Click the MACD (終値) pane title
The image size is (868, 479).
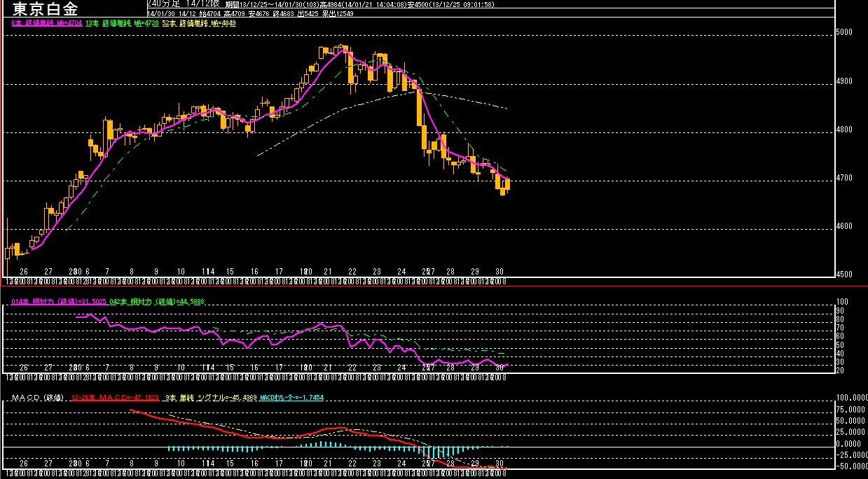[38, 398]
